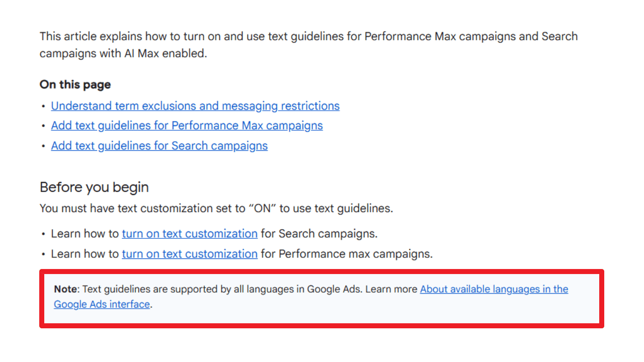Click the "On this page" heading
The width and height of the screenshot is (644, 362).
(x=75, y=84)
